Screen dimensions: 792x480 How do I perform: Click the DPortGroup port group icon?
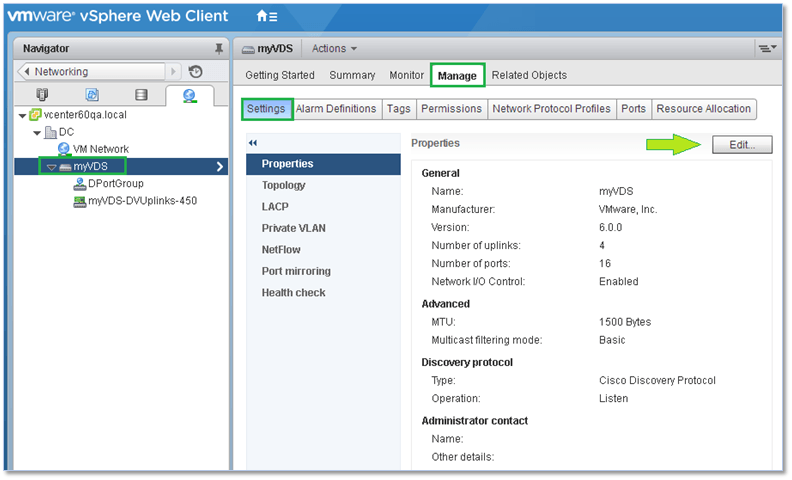coord(79,184)
